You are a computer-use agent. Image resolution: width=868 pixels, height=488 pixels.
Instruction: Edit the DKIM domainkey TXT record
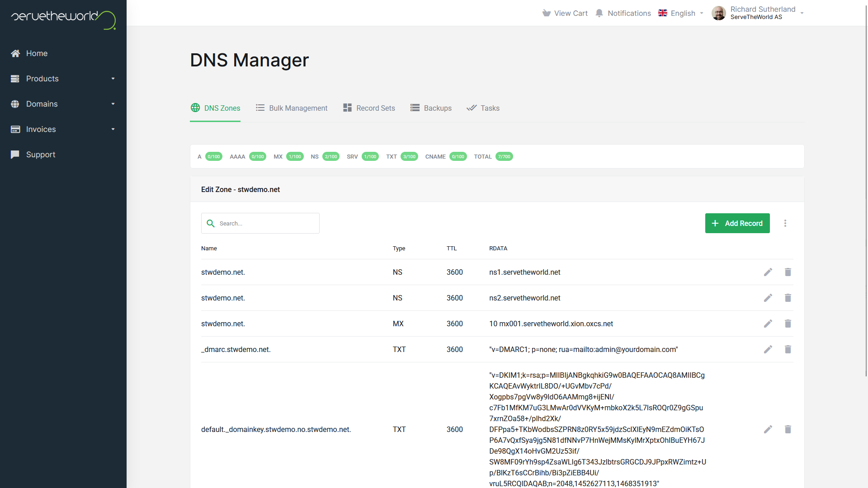pos(768,429)
